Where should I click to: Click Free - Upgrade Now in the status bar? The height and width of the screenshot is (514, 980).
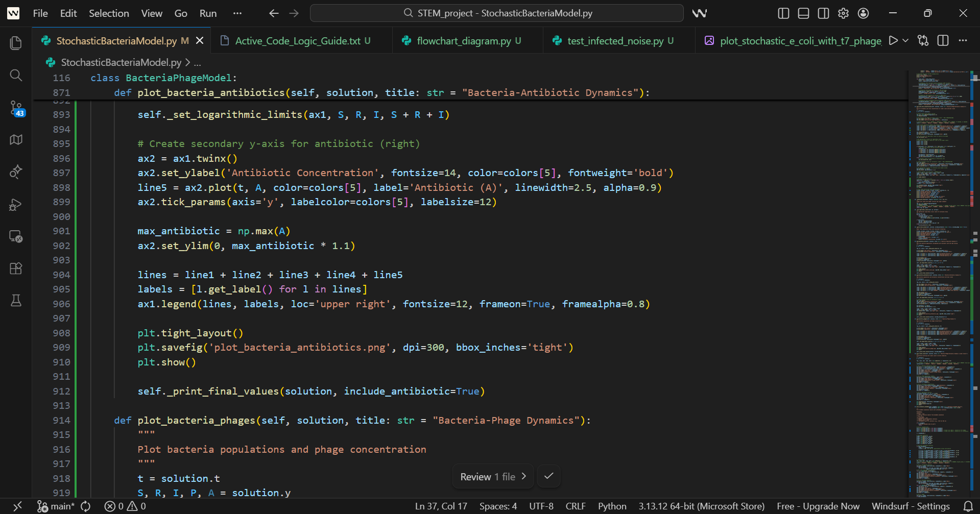coord(818,506)
